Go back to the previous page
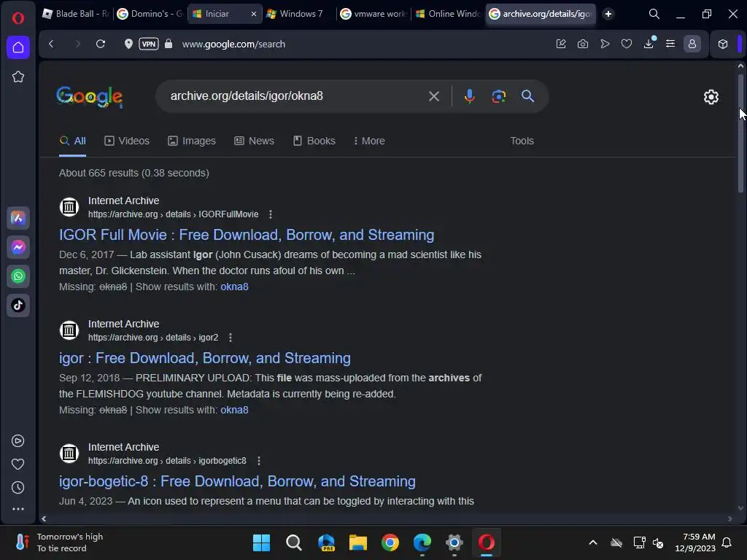 click(52, 44)
